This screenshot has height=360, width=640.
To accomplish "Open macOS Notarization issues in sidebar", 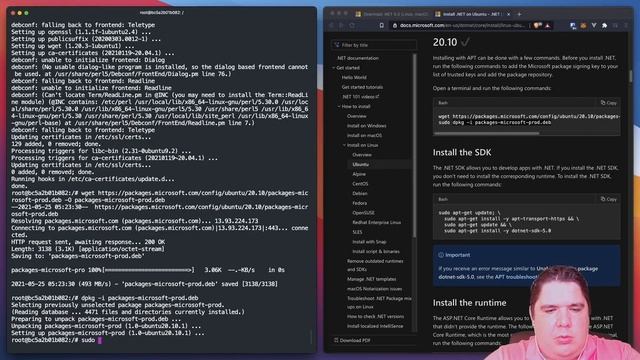I will (374, 289).
